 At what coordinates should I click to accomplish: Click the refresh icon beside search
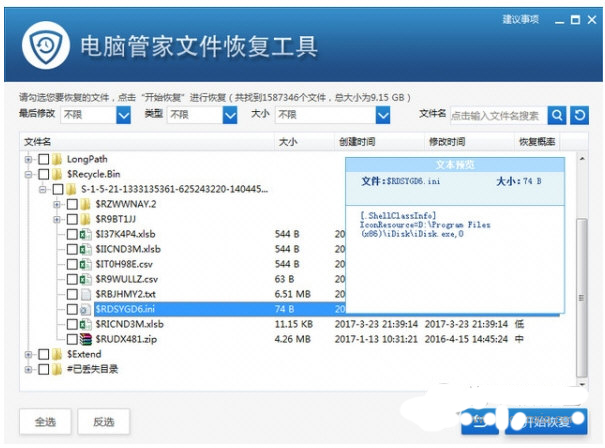tap(579, 116)
